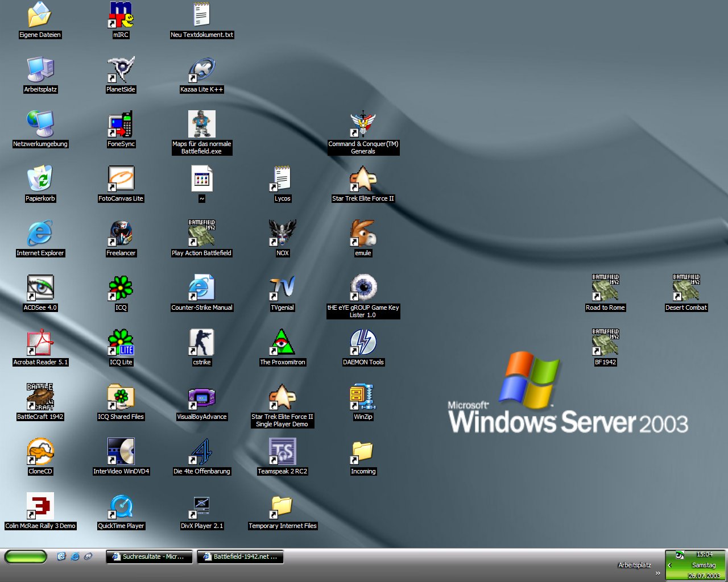Select the ACDSee 4.0 icon
This screenshot has height=582, width=728.
[40, 288]
